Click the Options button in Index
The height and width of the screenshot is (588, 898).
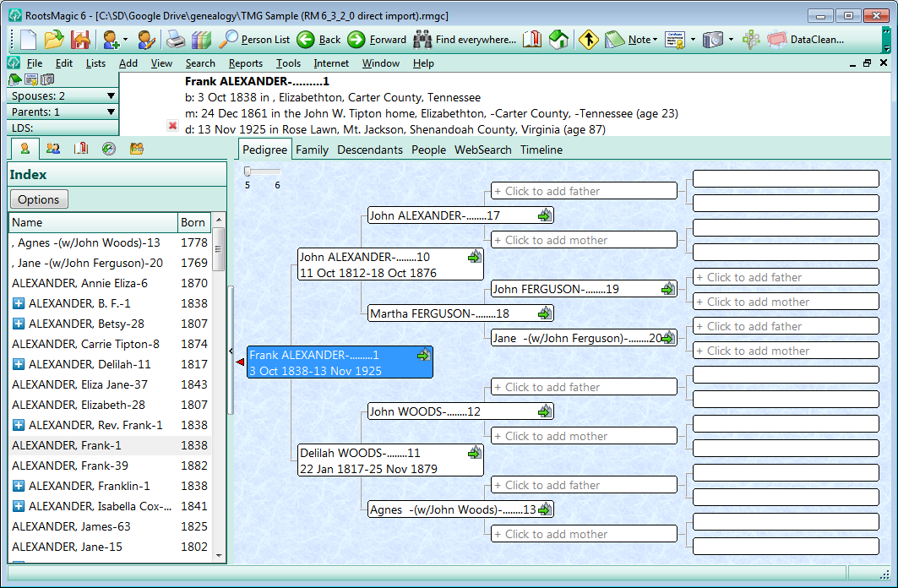38,199
